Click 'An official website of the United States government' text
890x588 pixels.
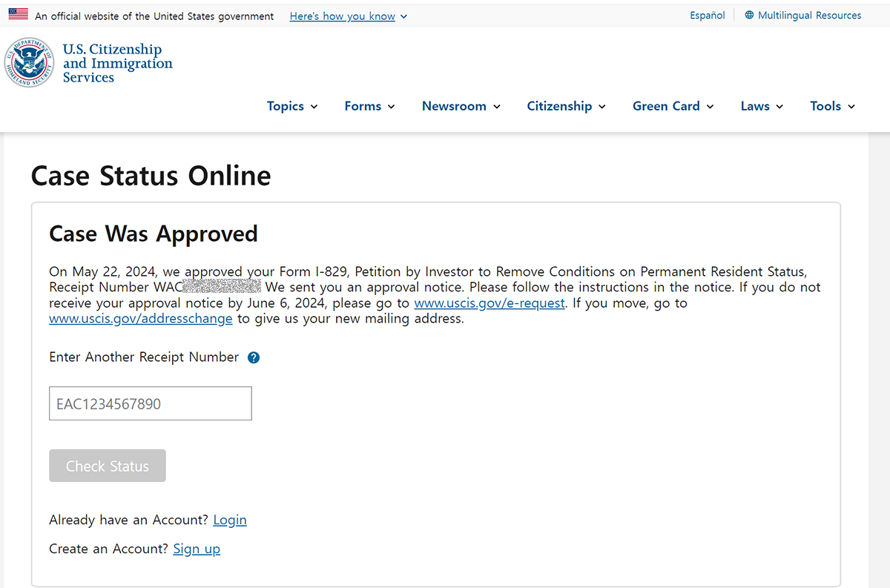click(x=154, y=16)
